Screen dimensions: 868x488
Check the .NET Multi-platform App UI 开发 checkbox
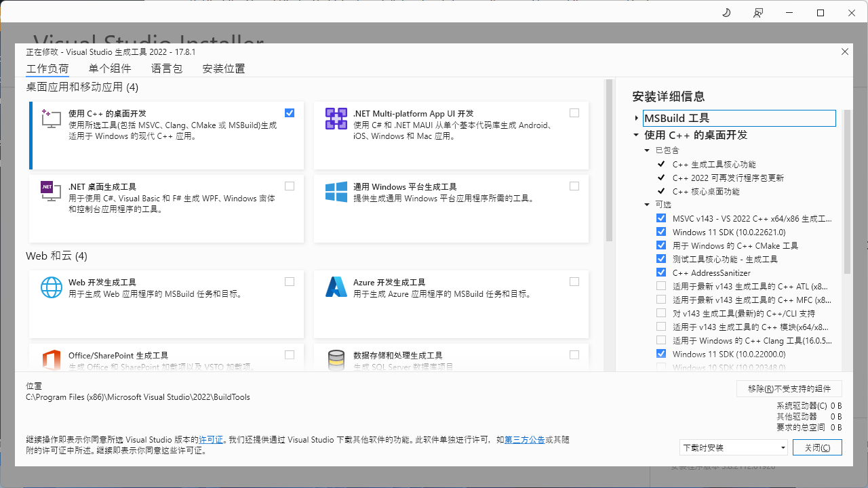574,113
